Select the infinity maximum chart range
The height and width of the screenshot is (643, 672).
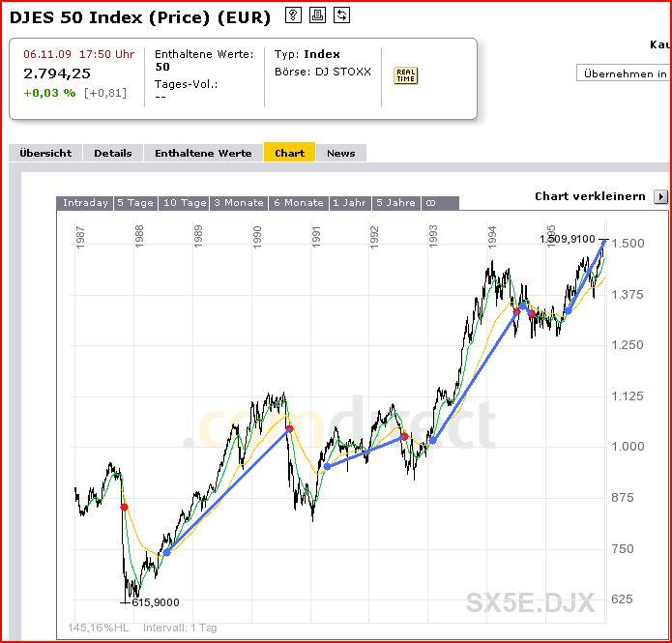click(x=439, y=203)
